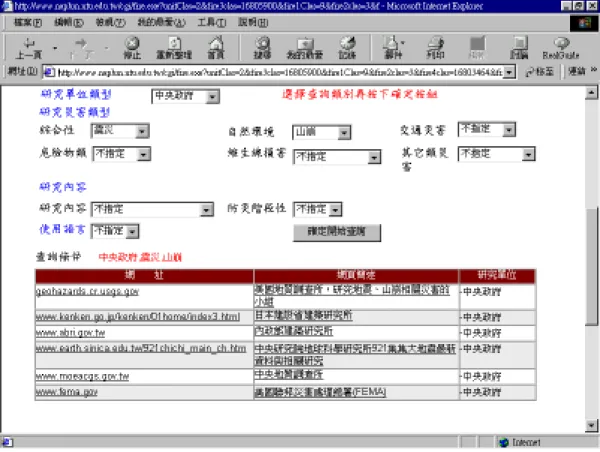The height and width of the screenshot is (452, 600).
Task: Open the address bar dropdown arrow
Action: [x=509, y=72]
